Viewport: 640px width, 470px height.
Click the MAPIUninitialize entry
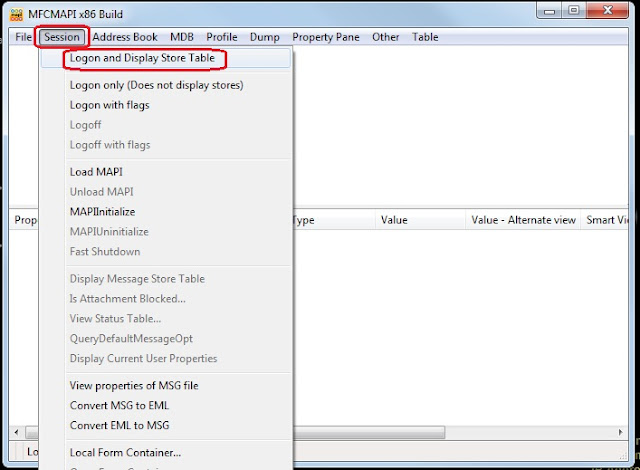[166, 232]
